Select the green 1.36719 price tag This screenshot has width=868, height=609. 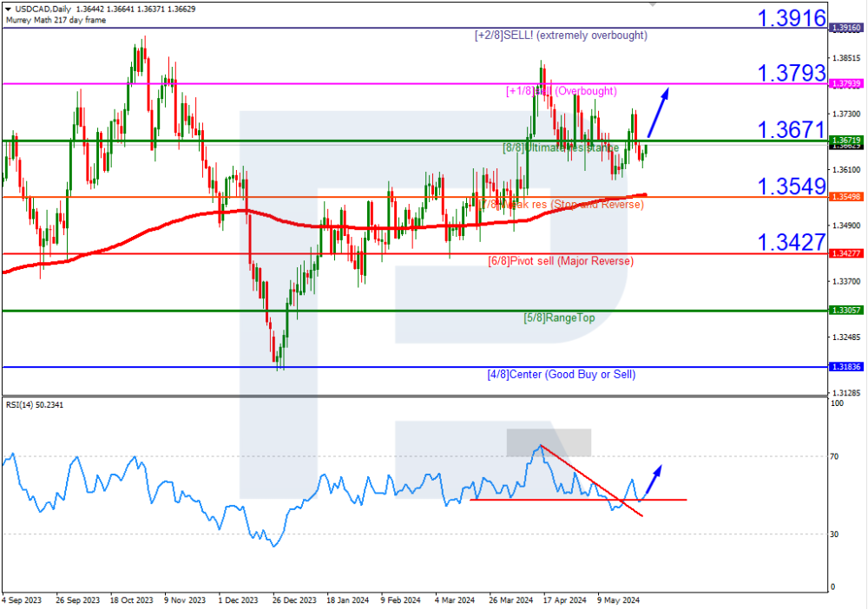point(845,140)
